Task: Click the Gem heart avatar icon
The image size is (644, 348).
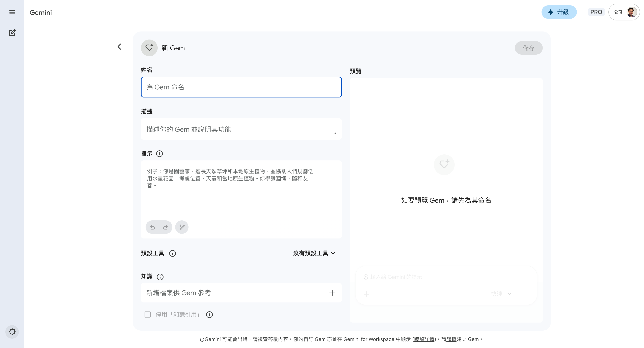Action: [x=149, y=48]
